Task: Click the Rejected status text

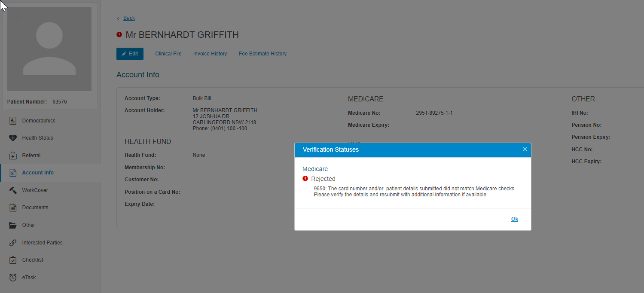Action: pyautogui.click(x=323, y=179)
